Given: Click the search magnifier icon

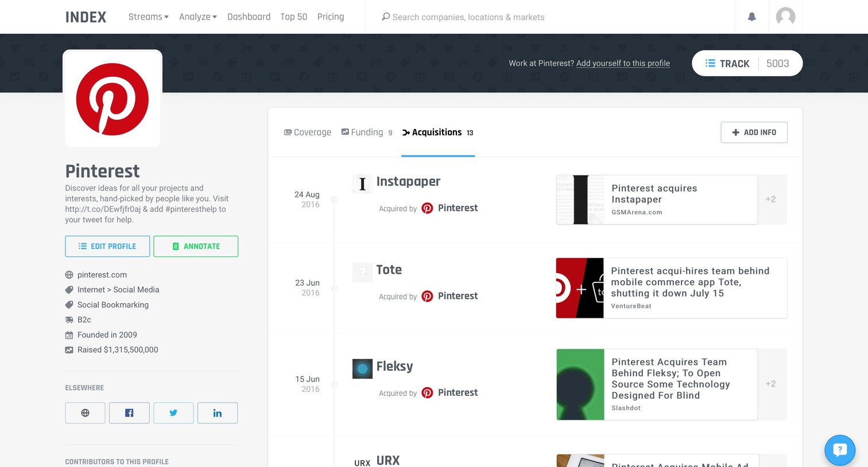Looking at the screenshot, I should point(386,17).
